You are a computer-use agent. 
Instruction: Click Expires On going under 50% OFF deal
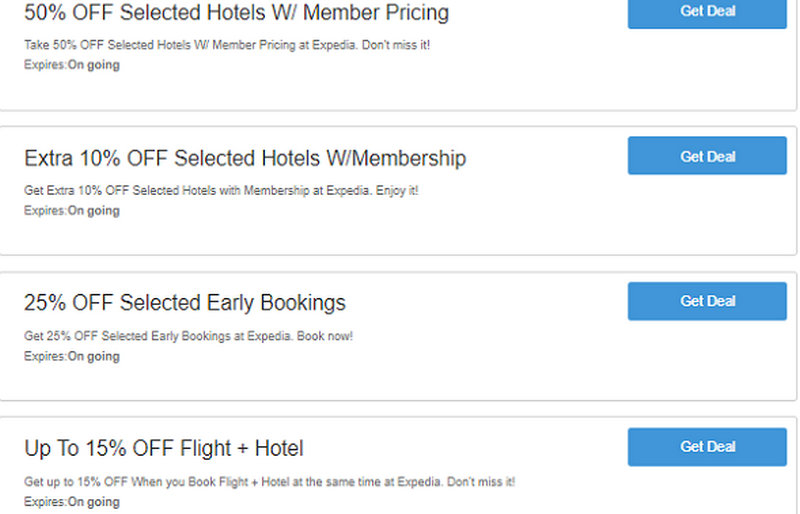click(72, 65)
